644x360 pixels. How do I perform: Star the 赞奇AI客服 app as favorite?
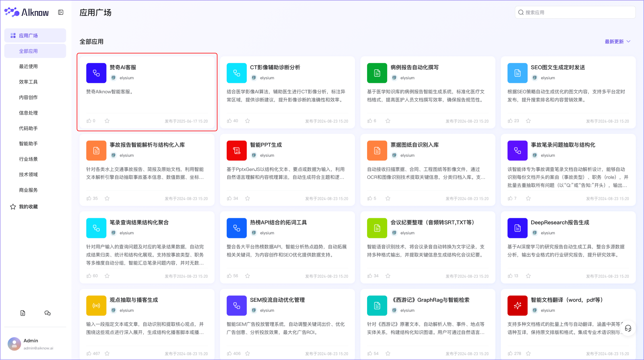coord(107,121)
